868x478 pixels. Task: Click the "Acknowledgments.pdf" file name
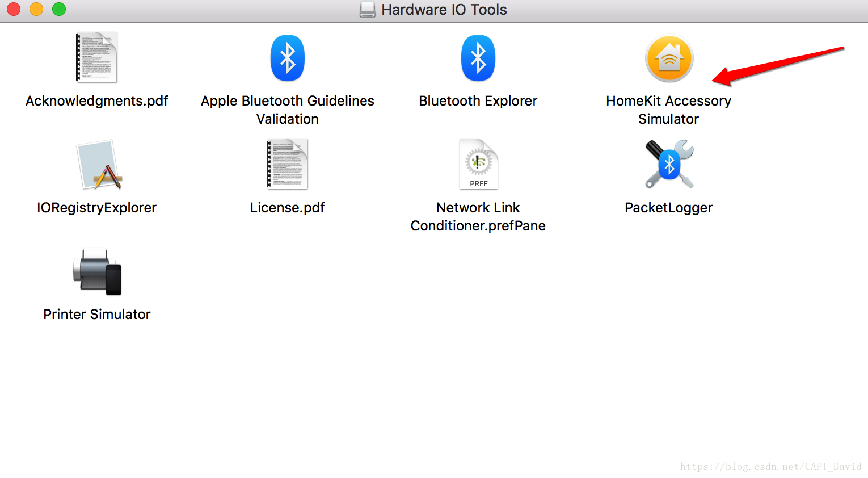(x=97, y=101)
